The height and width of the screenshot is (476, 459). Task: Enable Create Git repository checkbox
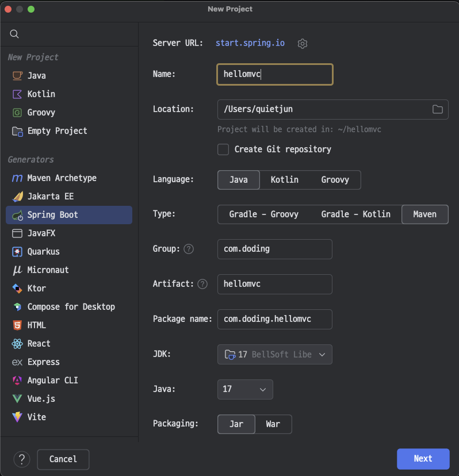223,149
